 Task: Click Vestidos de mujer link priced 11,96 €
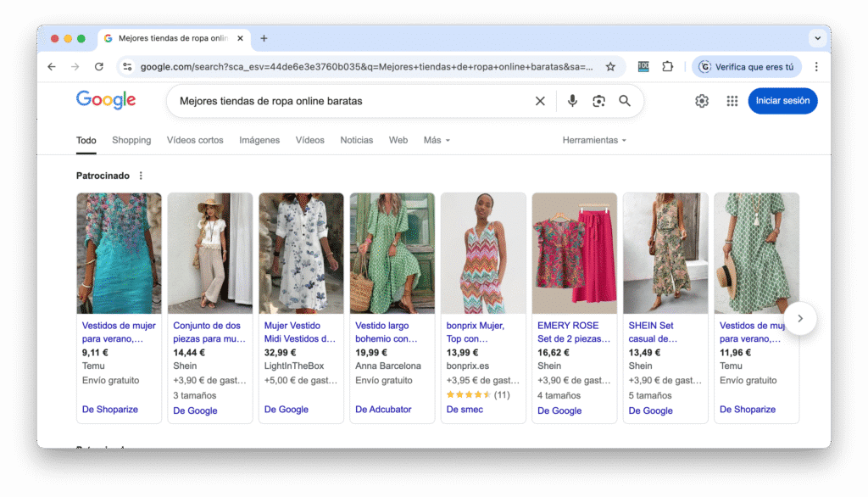click(x=753, y=332)
